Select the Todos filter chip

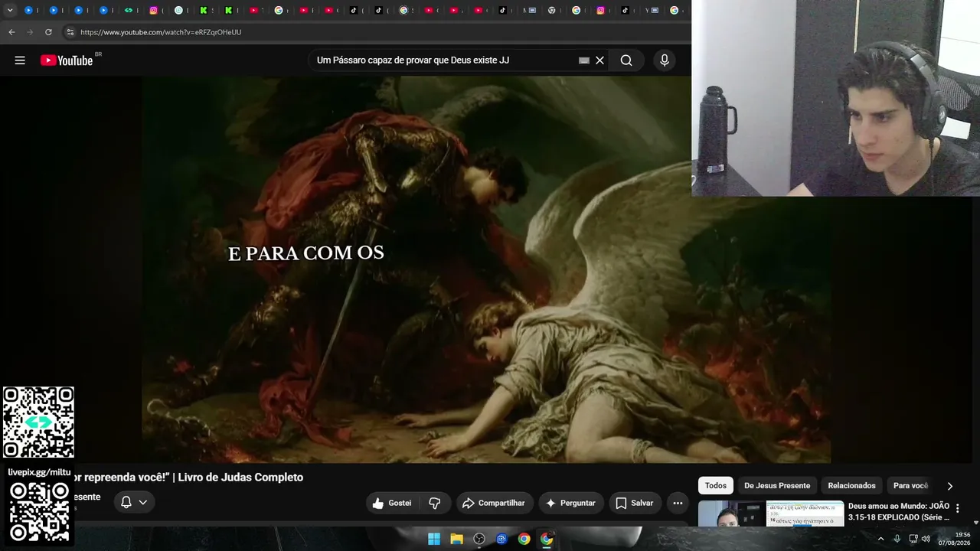[x=716, y=486]
